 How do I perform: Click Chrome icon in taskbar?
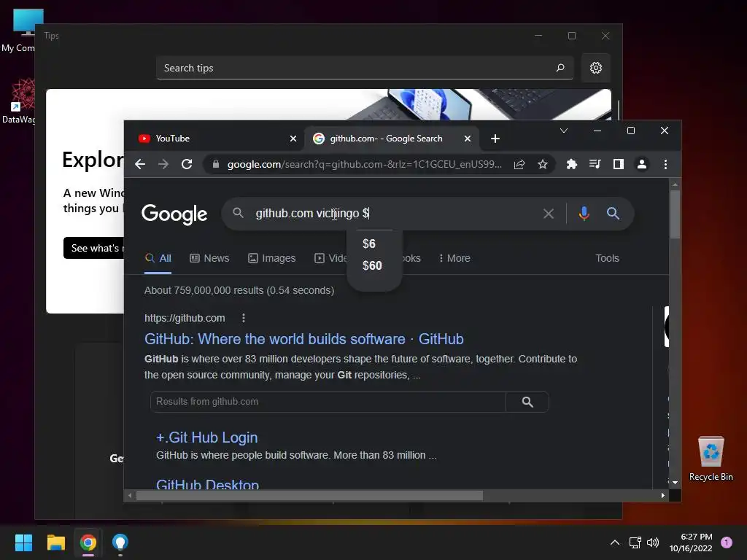(88, 542)
